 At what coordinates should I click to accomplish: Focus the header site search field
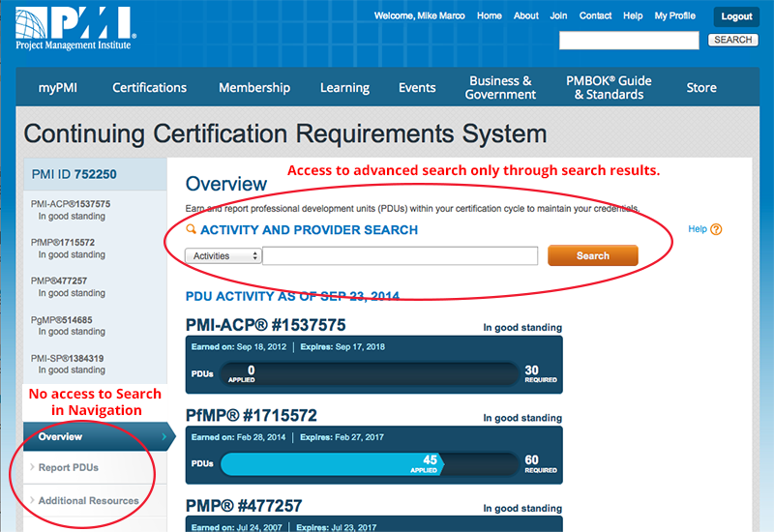[x=629, y=40]
